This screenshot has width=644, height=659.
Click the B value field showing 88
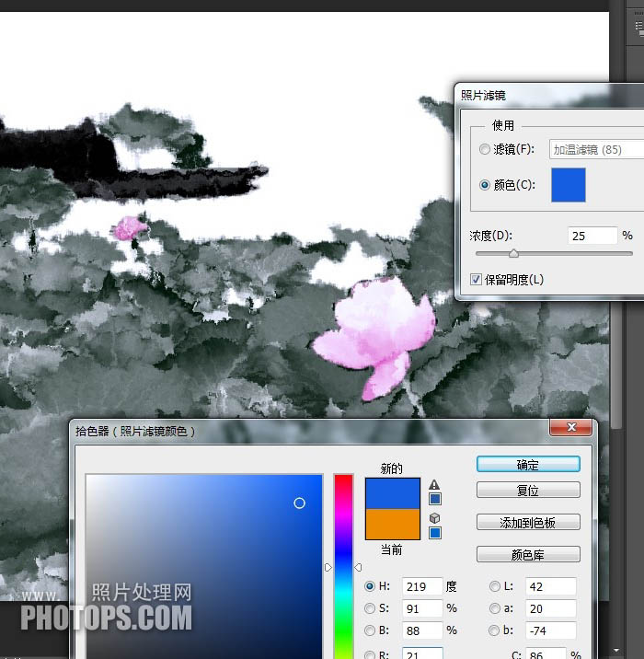[422, 630]
